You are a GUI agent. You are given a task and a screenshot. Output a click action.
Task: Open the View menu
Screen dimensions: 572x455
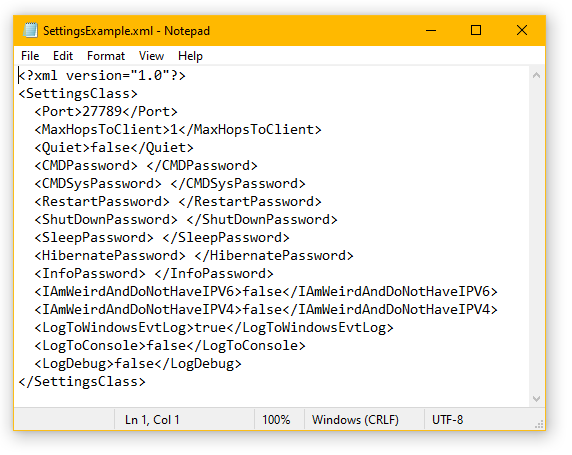(151, 56)
